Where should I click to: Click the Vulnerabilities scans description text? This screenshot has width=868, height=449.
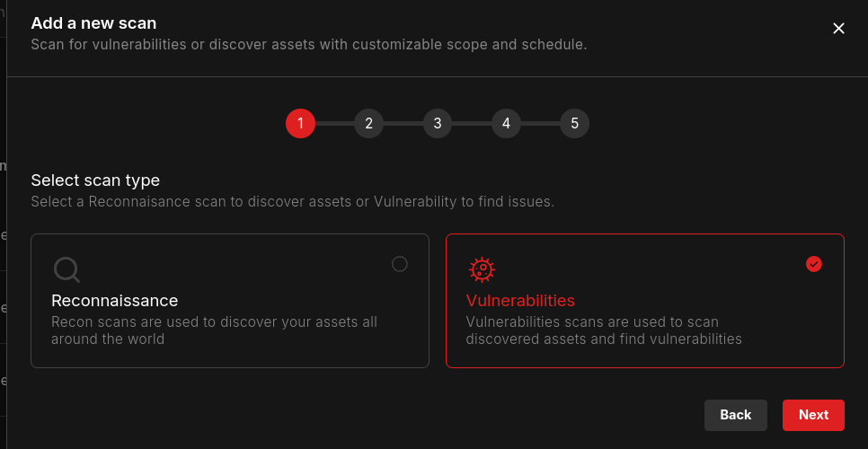pos(604,330)
